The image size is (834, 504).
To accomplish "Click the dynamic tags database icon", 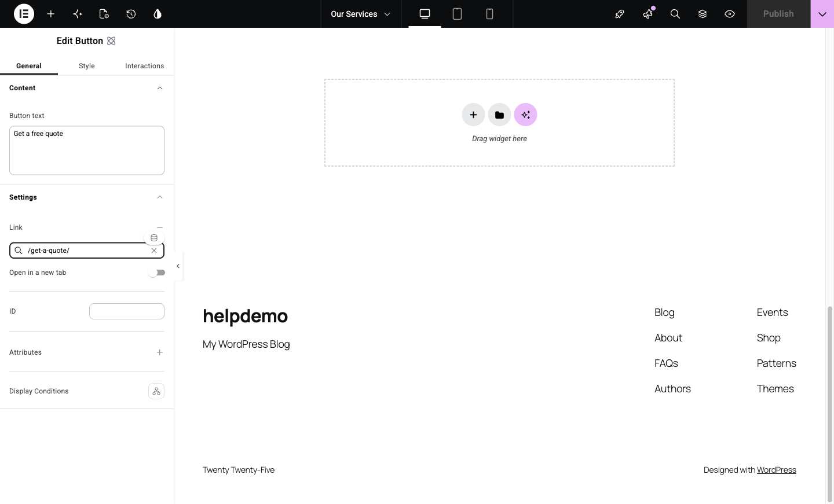I will pyautogui.click(x=154, y=238).
